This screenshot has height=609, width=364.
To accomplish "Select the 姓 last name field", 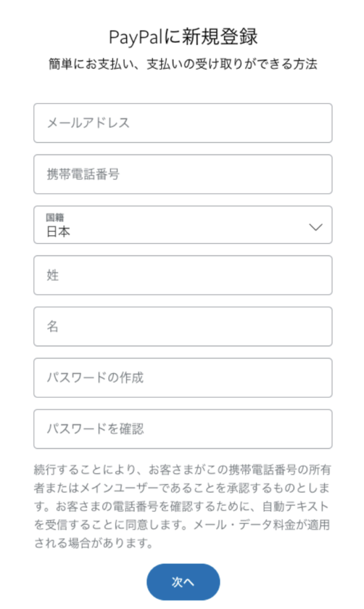I will [183, 275].
